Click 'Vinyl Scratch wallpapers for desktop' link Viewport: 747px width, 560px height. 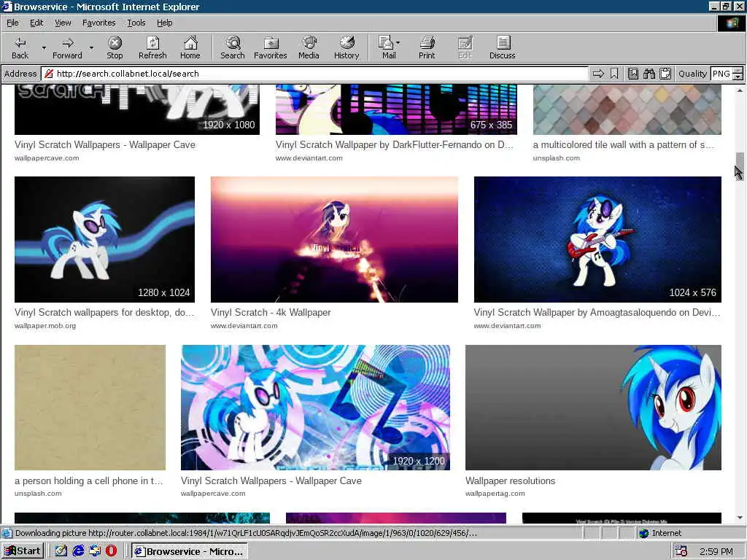point(104,312)
